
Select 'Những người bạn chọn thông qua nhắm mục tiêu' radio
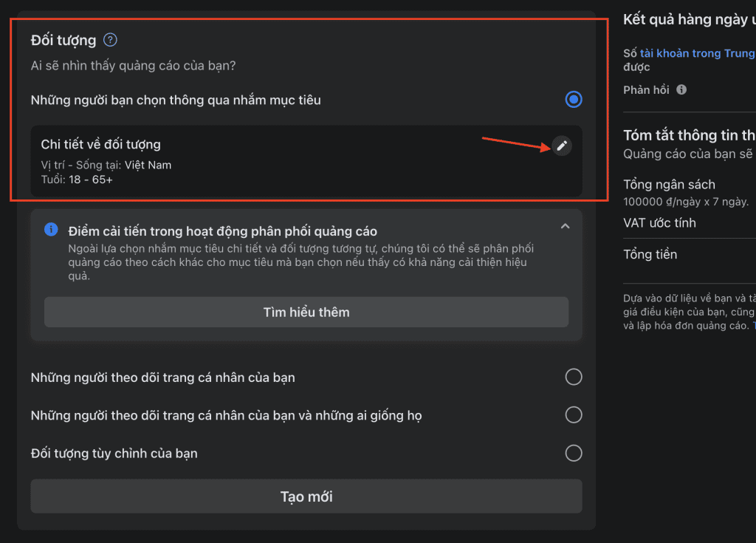(x=573, y=100)
